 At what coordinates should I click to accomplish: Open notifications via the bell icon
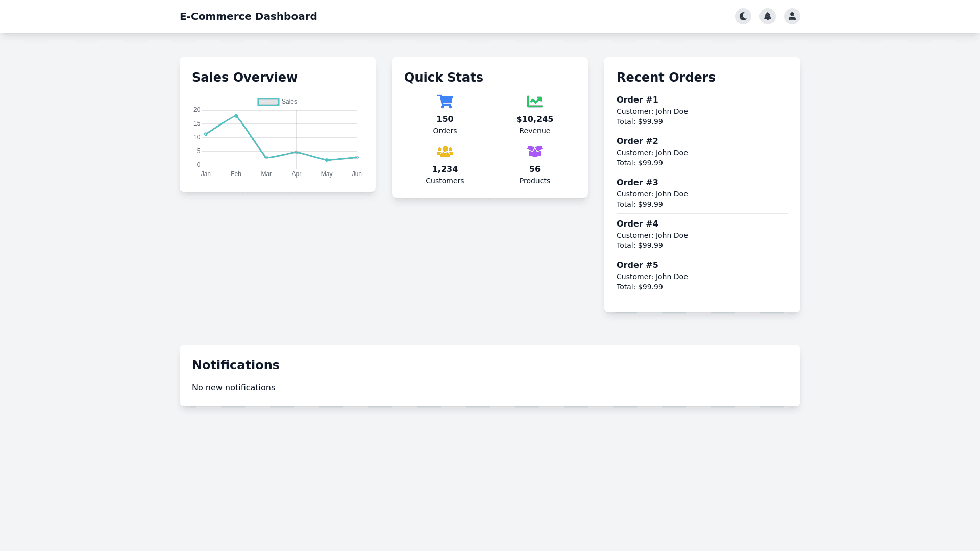tap(767, 16)
